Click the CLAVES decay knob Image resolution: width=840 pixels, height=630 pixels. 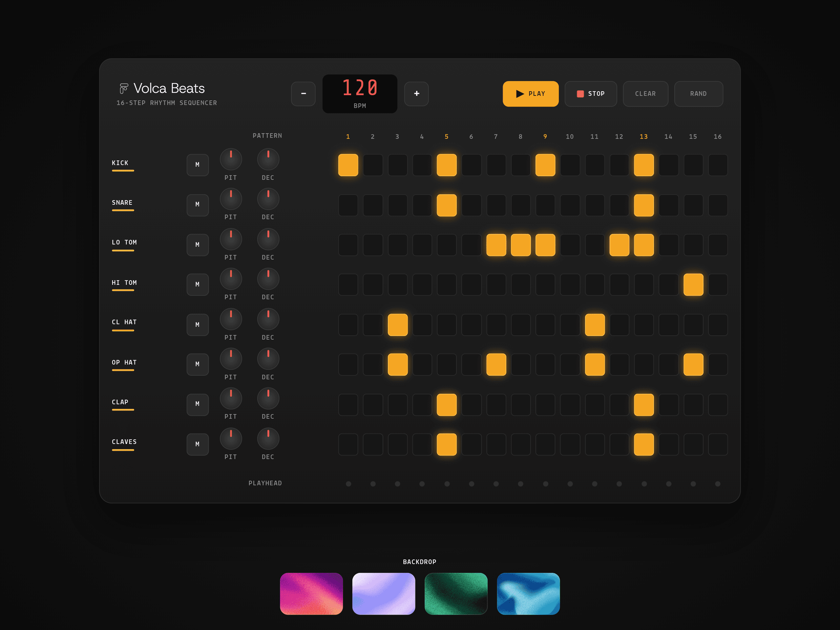coord(268,439)
